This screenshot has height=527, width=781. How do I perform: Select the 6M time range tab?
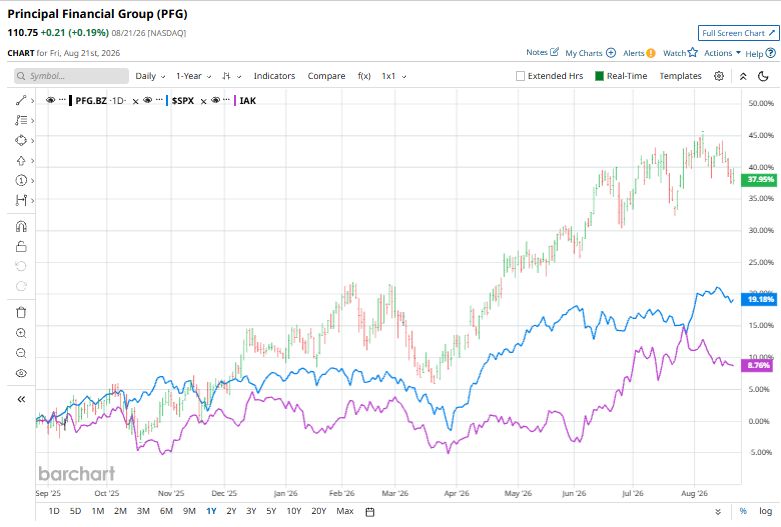166,511
